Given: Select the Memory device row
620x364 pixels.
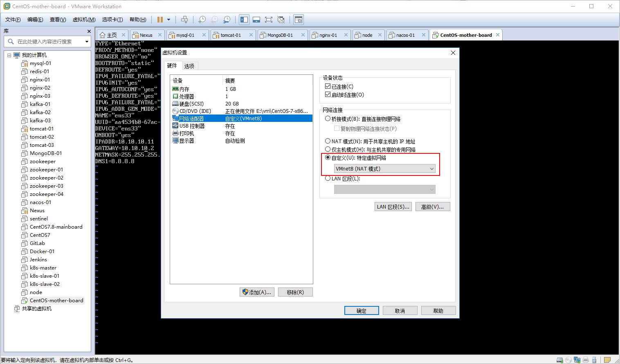Looking at the screenshot, I should [241, 89].
